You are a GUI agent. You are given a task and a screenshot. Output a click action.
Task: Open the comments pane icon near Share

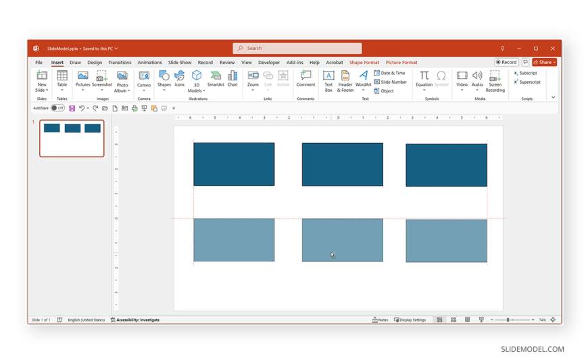tap(525, 62)
